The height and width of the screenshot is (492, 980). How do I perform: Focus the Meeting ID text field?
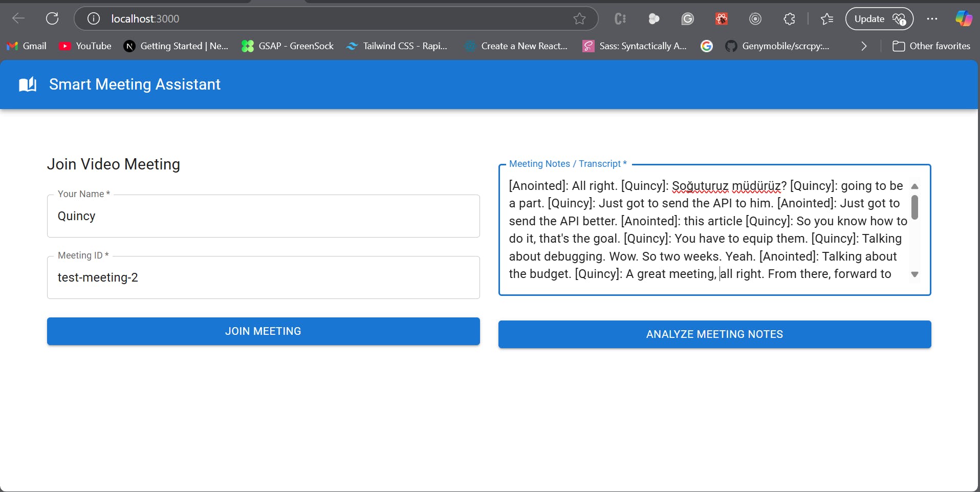[x=263, y=277]
